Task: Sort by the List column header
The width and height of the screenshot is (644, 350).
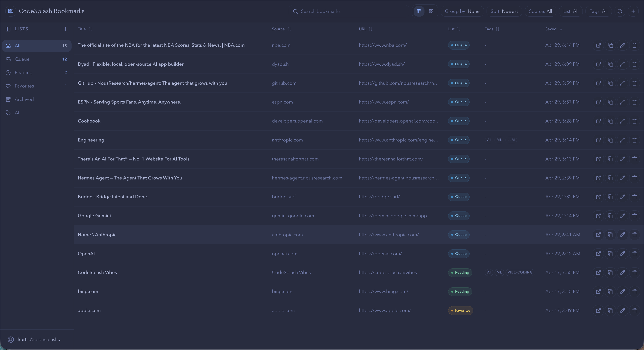Action: [454, 29]
